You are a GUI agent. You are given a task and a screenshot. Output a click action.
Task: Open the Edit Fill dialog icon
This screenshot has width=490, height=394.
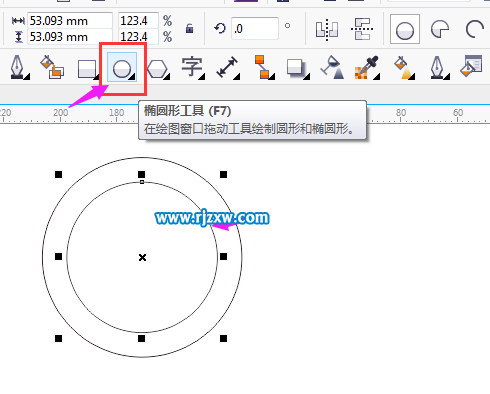tap(471, 66)
